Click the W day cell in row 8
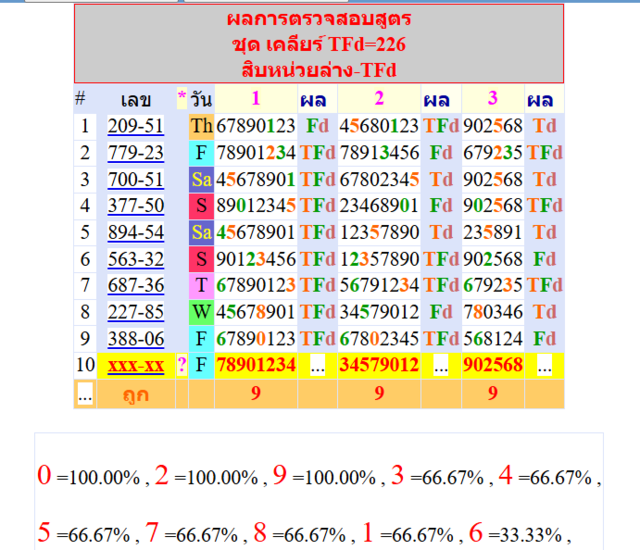Viewport: 640px width, 550px height. coord(201,313)
